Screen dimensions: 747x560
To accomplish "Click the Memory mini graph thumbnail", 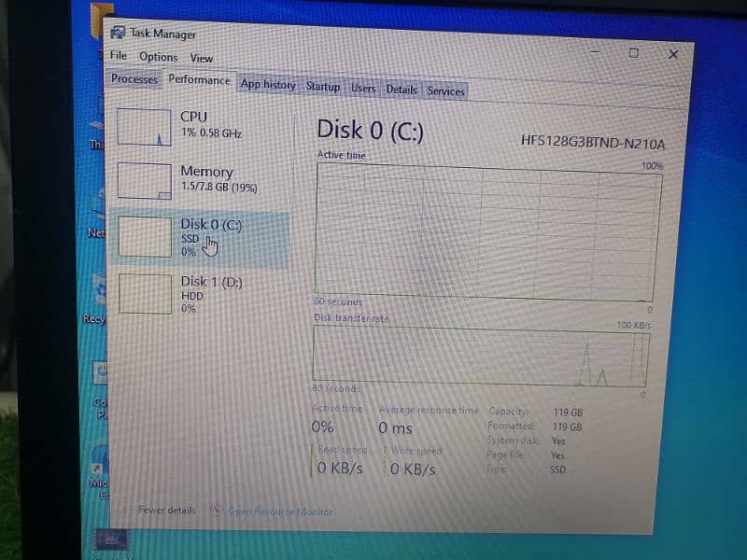I will tap(144, 181).
